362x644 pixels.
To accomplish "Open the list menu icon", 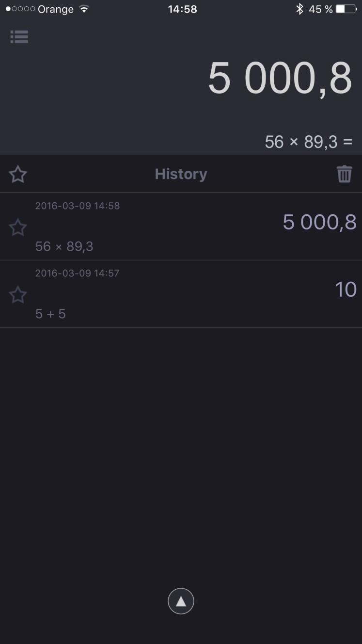I will click(x=19, y=37).
